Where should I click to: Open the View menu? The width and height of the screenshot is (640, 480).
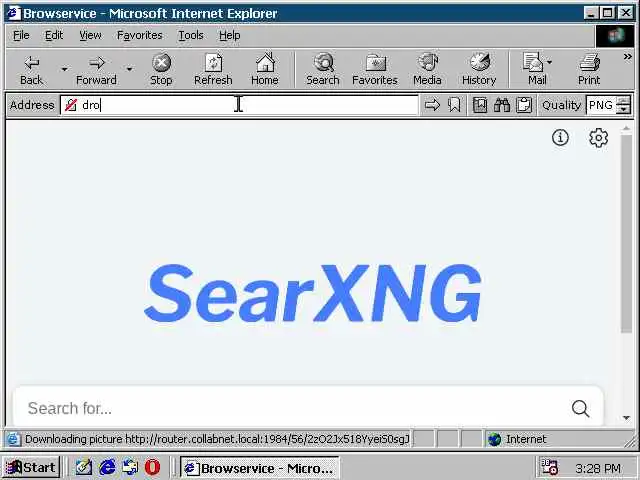click(x=90, y=36)
